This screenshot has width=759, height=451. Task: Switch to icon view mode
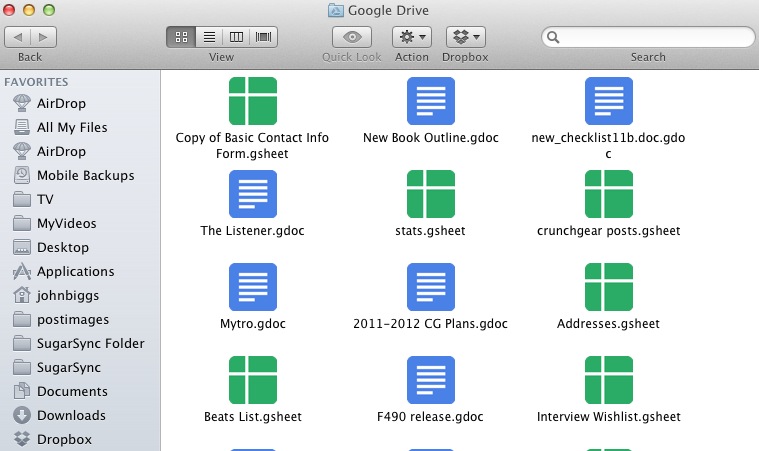pyautogui.click(x=182, y=37)
